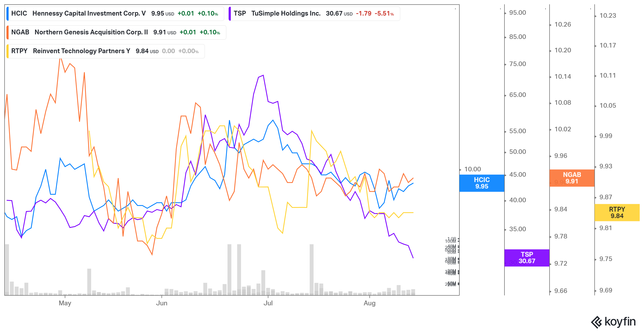644x333 pixels.
Task: Click the TSP ticker label in legend
Action: [x=240, y=13]
